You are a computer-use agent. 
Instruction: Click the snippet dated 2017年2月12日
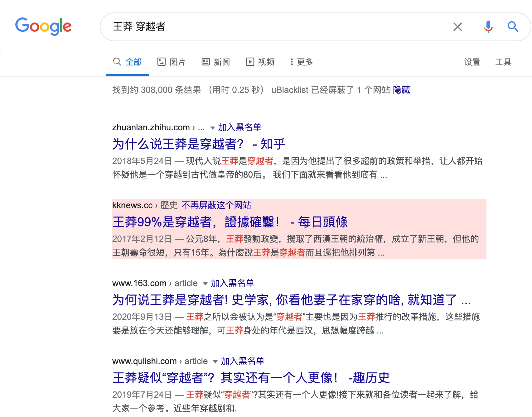click(x=296, y=246)
